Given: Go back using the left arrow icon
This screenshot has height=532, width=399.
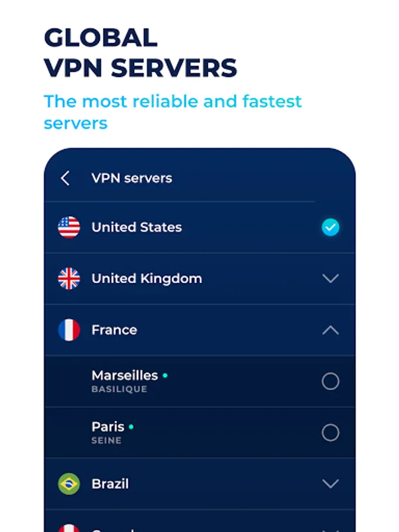Looking at the screenshot, I should tap(65, 178).
